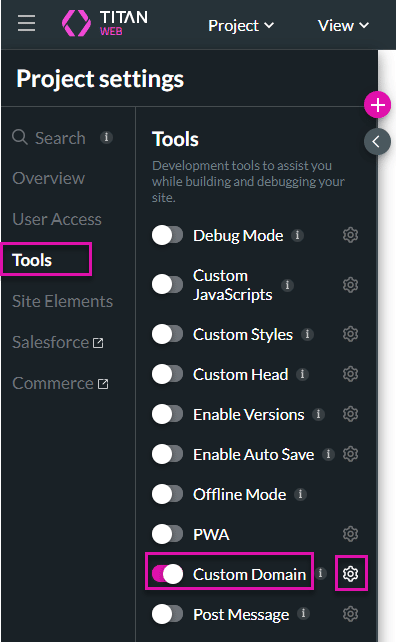Open Custom Domain gear settings
Screen dimensions: 396x642
click(x=351, y=574)
